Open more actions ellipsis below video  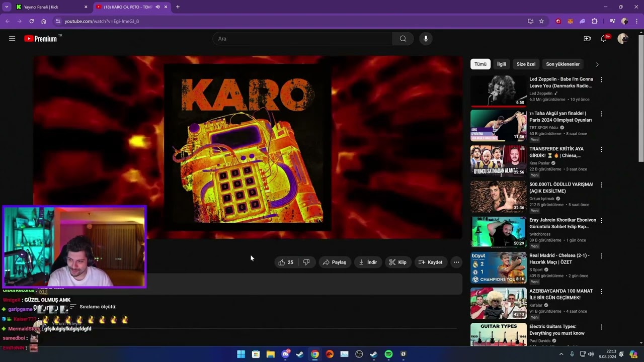(456, 262)
